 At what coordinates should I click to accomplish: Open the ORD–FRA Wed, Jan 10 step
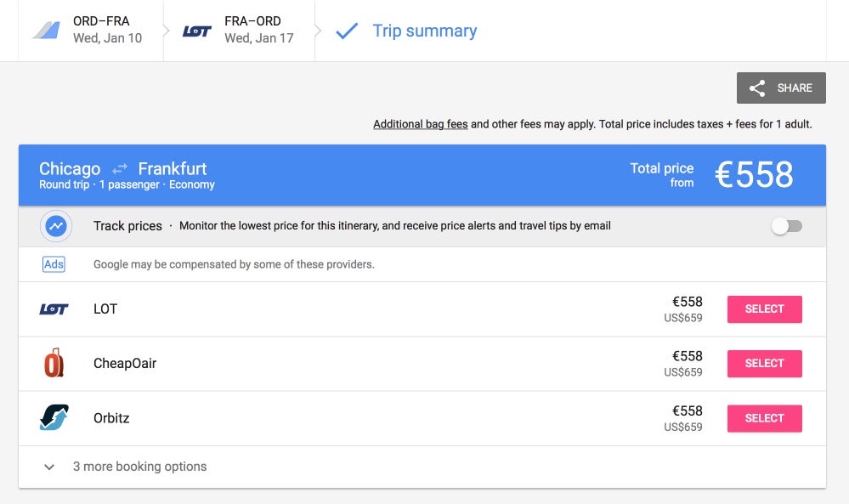pos(90,31)
